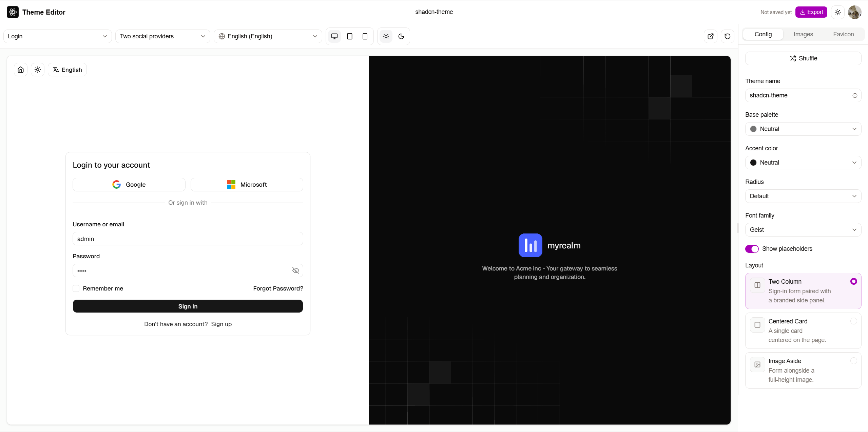The height and width of the screenshot is (432, 868).
Task: Switch to the Config tab
Action: click(763, 34)
